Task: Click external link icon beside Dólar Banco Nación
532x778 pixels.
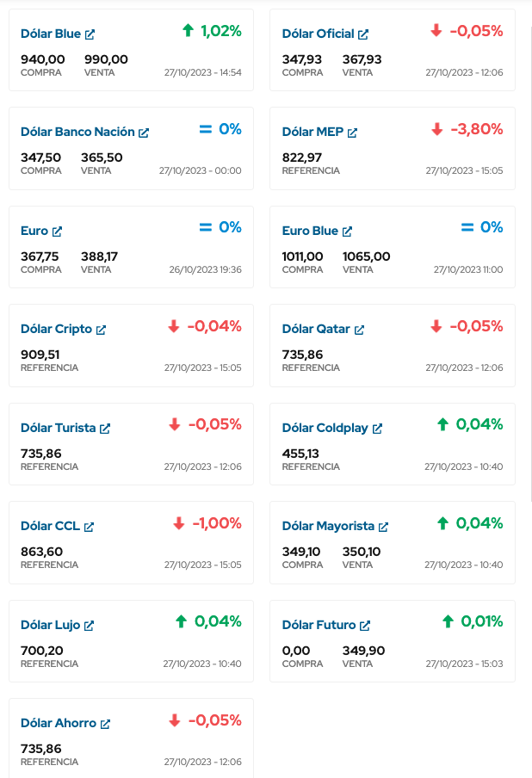Action: pos(144,133)
